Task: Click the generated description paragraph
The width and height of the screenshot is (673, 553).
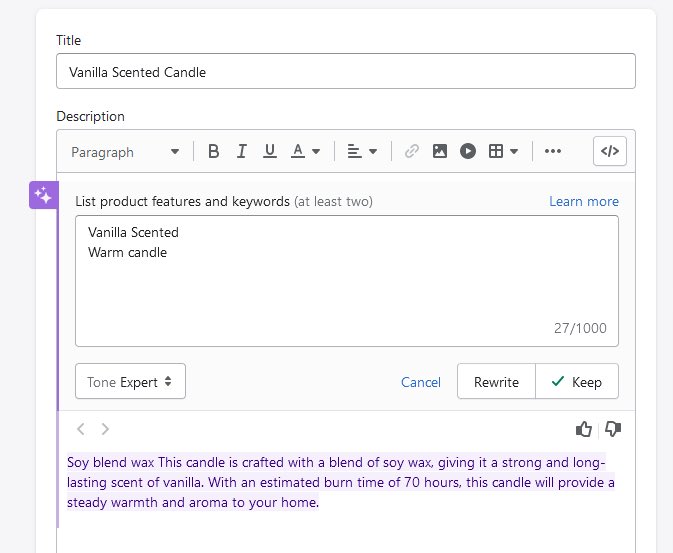Action: pos(341,482)
